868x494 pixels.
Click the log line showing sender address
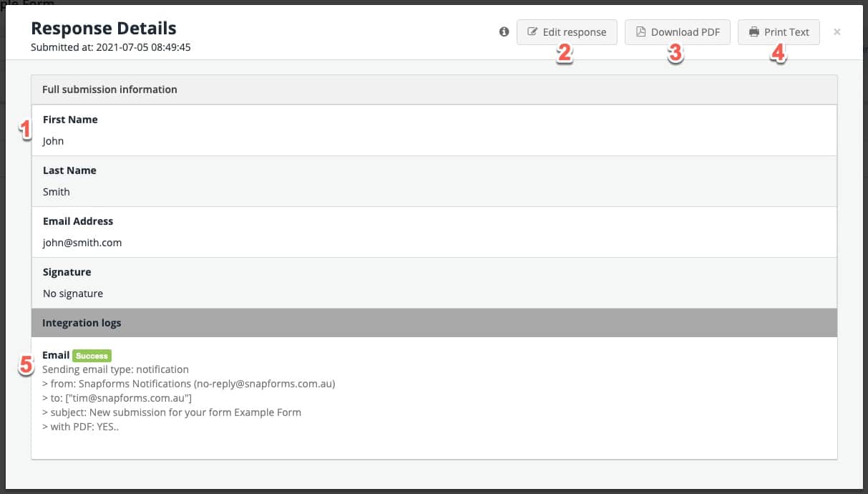188,384
